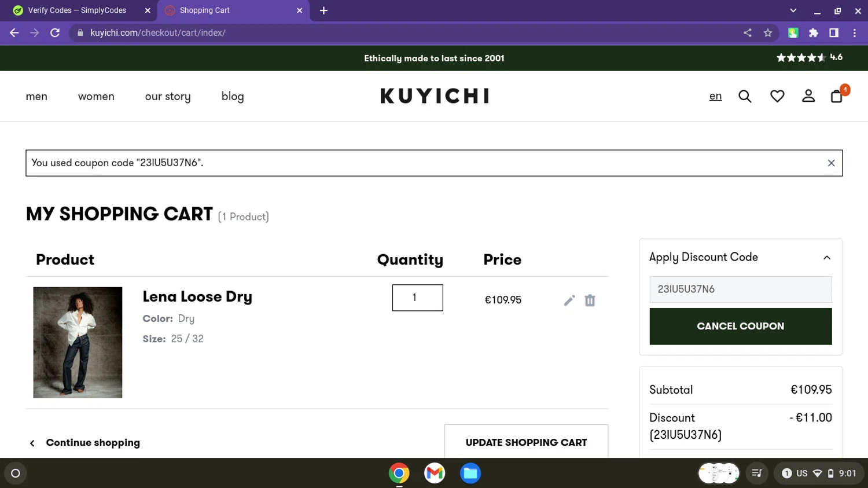Open the launcher circle button

16,474
